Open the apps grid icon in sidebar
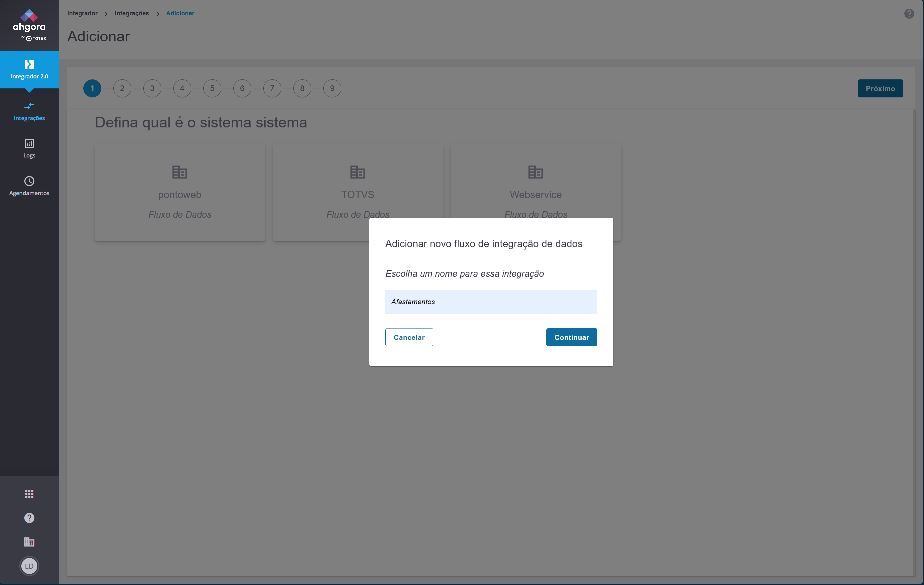Viewport: 924px width, 585px height. pos(29,494)
